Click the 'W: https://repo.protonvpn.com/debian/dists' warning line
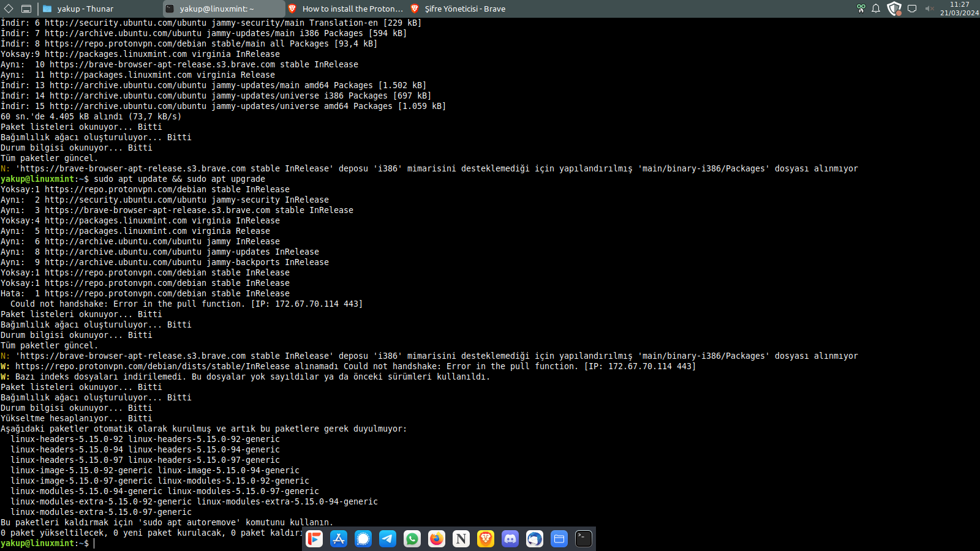The height and width of the screenshot is (551, 980). tap(349, 366)
